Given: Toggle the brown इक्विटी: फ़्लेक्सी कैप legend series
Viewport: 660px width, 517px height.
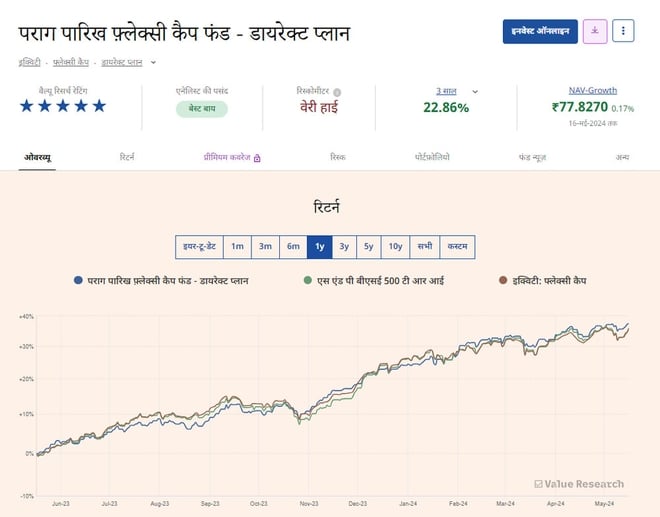Looking at the screenshot, I should 503,281.
